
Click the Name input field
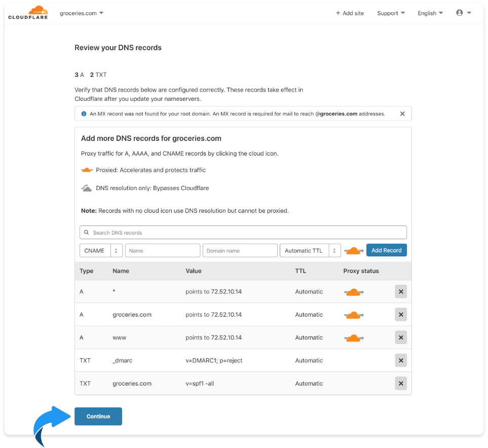click(x=163, y=251)
